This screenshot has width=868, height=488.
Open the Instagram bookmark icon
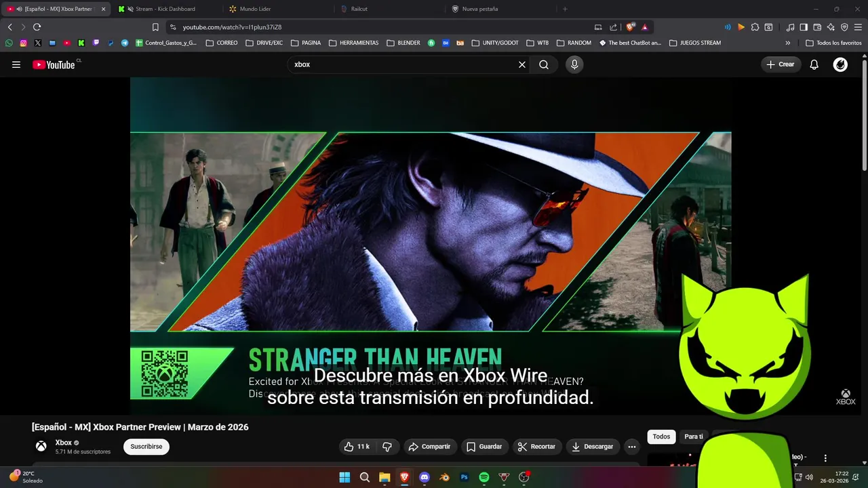[x=23, y=43]
